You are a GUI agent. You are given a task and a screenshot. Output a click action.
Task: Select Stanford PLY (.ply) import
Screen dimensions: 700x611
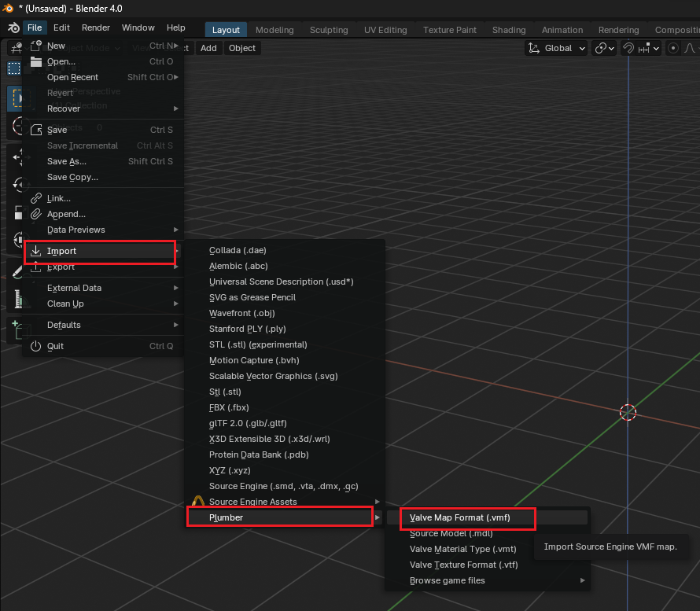click(285, 329)
